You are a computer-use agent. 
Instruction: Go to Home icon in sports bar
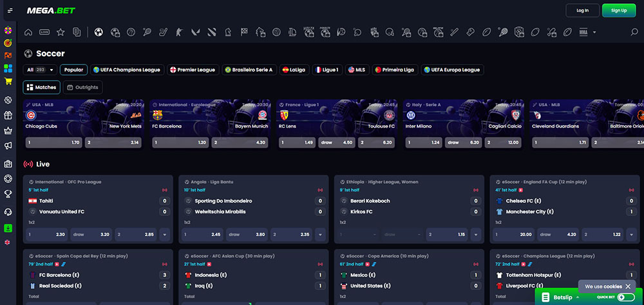click(x=28, y=32)
